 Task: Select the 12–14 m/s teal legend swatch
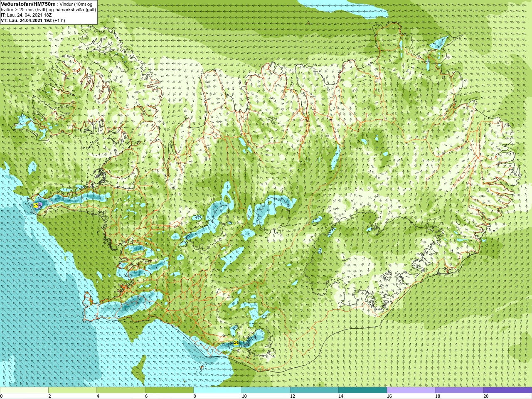[x=314, y=390]
